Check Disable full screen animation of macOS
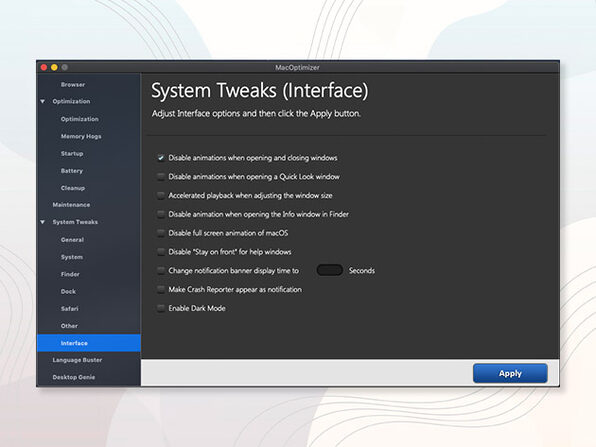 161,233
